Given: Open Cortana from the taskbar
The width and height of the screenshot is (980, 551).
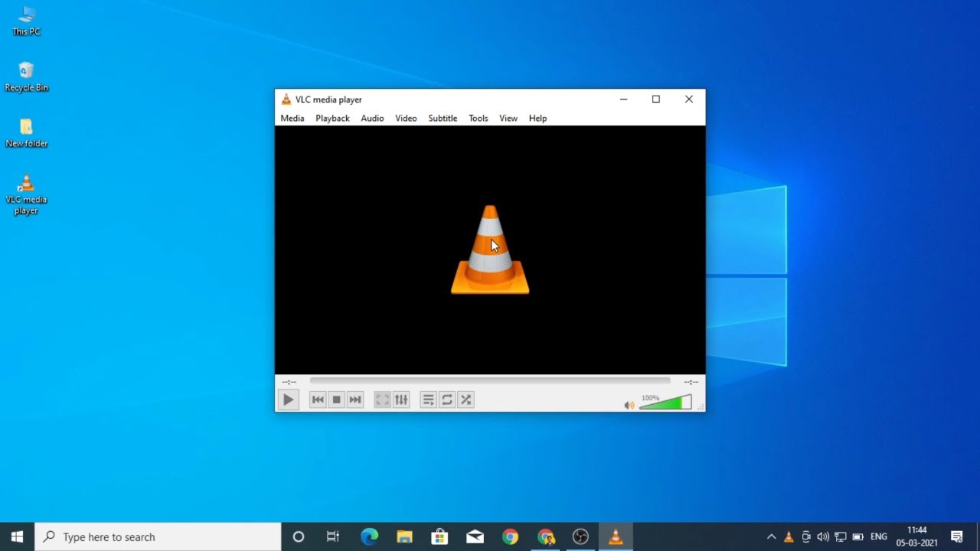Looking at the screenshot, I should coord(299,536).
